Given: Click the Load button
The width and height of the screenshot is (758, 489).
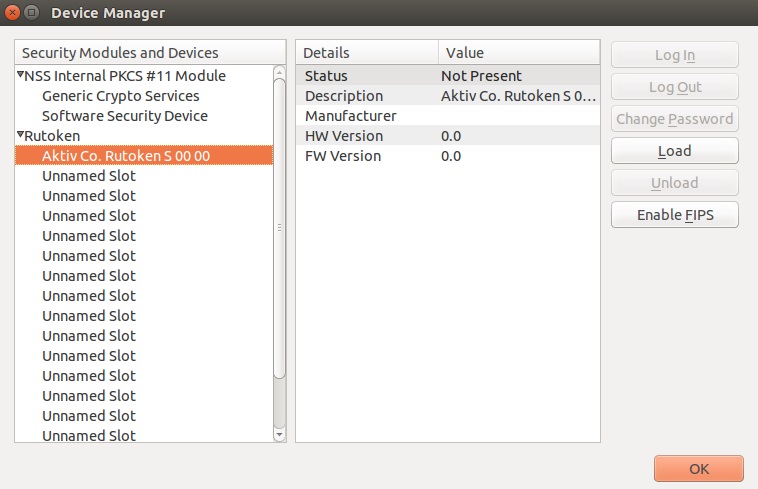Looking at the screenshot, I should tap(674, 151).
